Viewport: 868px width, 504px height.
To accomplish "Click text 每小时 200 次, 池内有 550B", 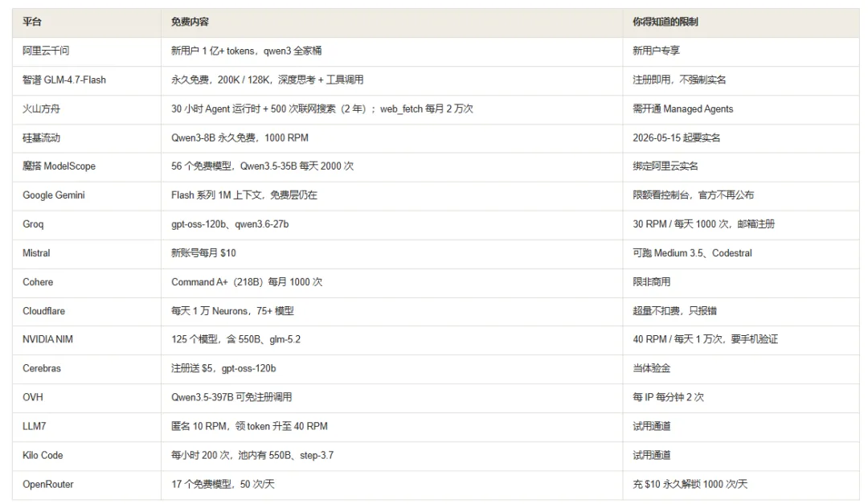I will click(x=231, y=455).
